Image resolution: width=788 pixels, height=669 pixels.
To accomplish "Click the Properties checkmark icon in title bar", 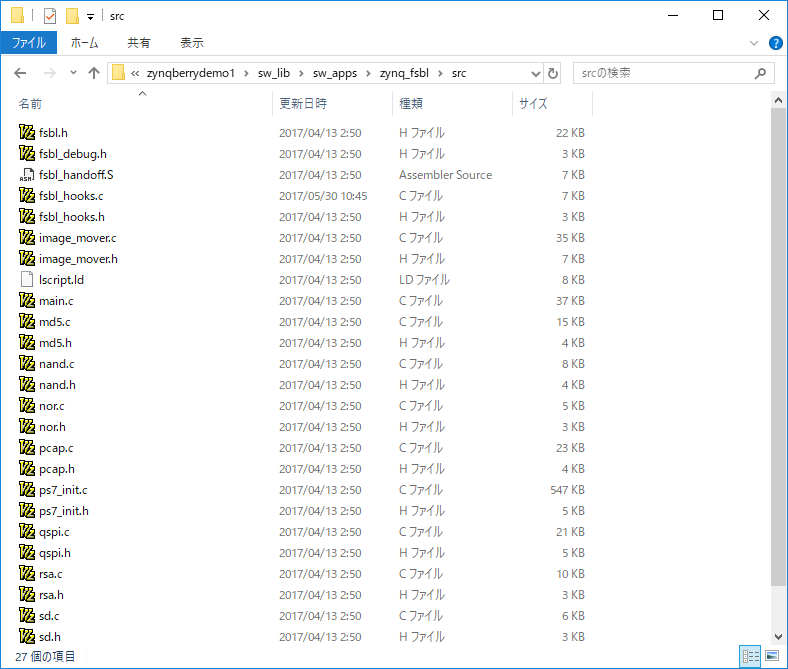I will [50, 16].
